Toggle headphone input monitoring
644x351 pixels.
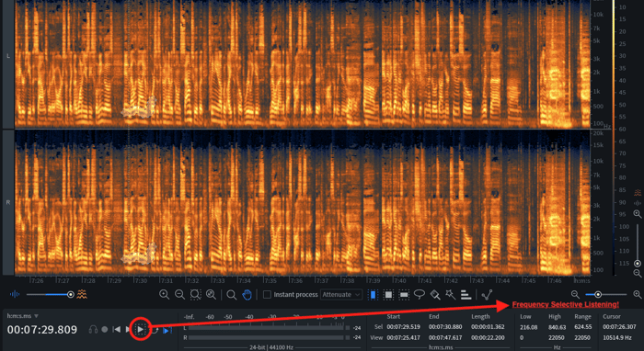(93, 329)
